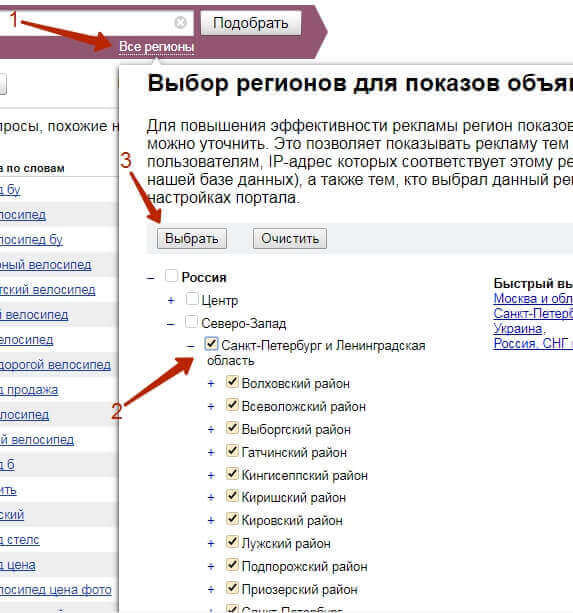
Task: Open the Все регионы region selector
Action: point(156,47)
